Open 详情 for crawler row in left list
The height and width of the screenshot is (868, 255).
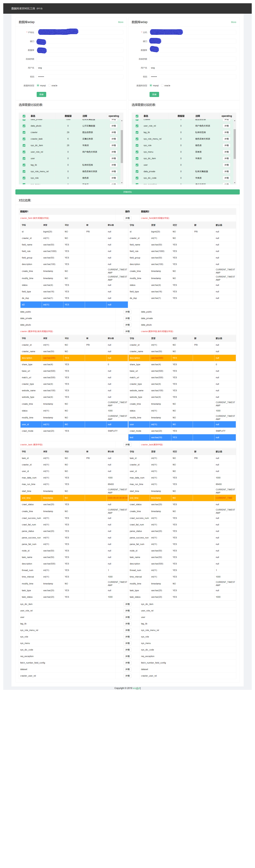click(x=114, y=132)
